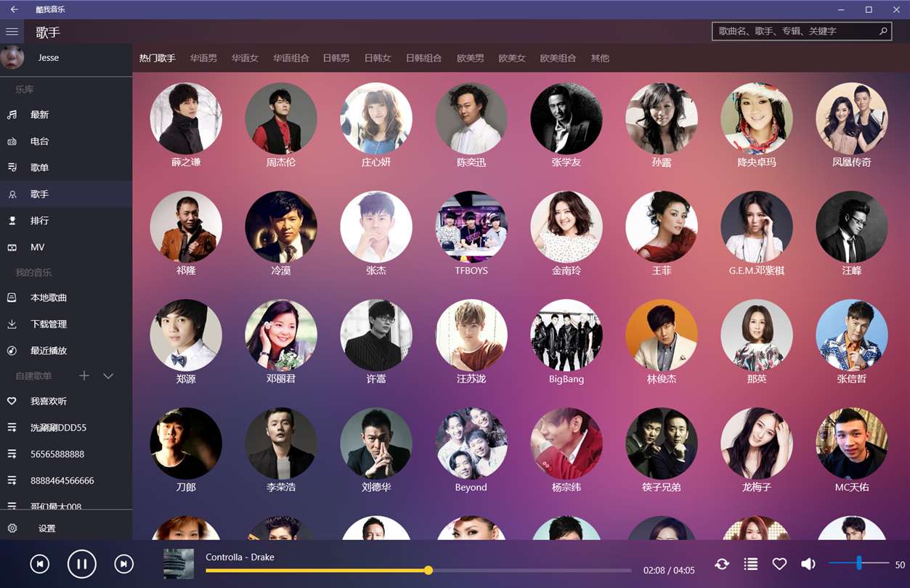Open the hamburger navigation menu
The height and width of the screenshot is (588, 910).
coord(12,32)
